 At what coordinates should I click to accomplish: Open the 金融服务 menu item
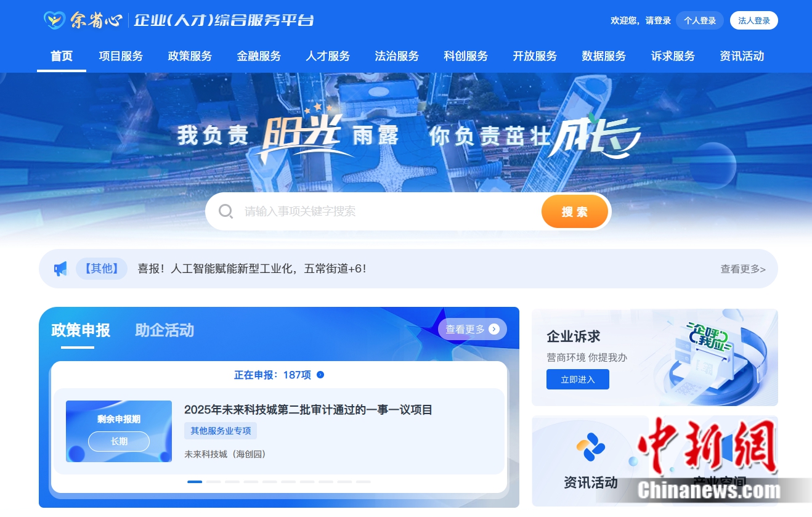point(259,56)
